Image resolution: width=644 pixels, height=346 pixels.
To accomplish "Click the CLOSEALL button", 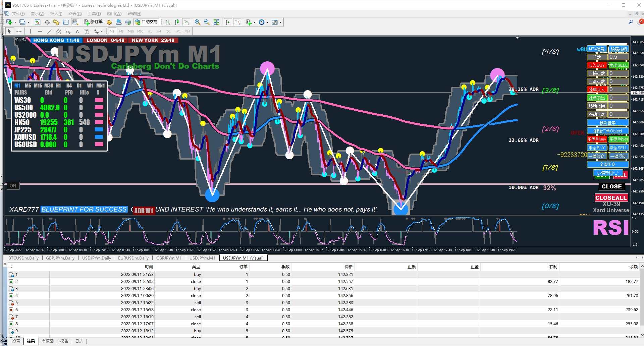I will click(x=611, y=198).
